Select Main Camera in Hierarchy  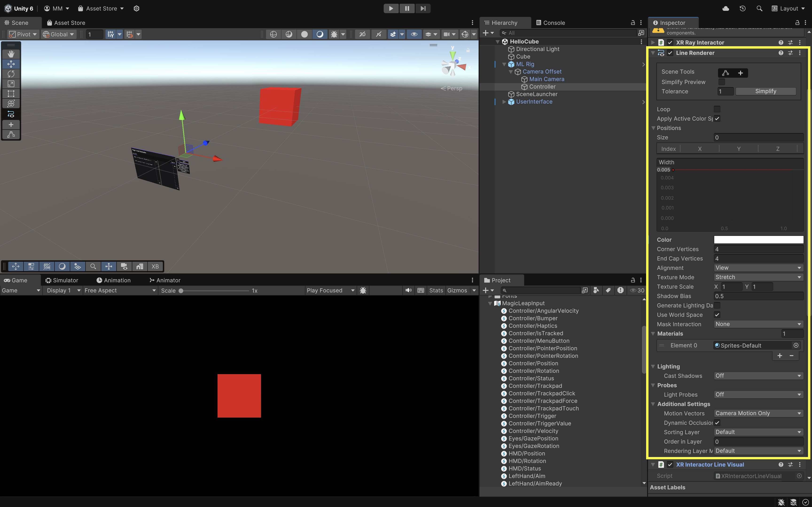pyautogui.click(x=547, y=79)
